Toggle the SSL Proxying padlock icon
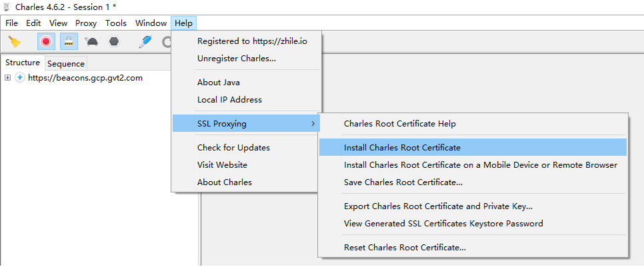644x267 pixels. (68, 41)
